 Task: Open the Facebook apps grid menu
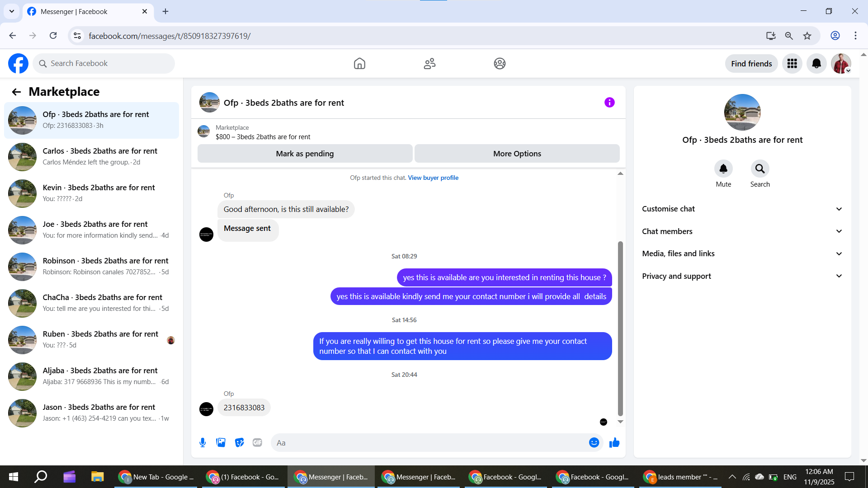tap(792, 64)
